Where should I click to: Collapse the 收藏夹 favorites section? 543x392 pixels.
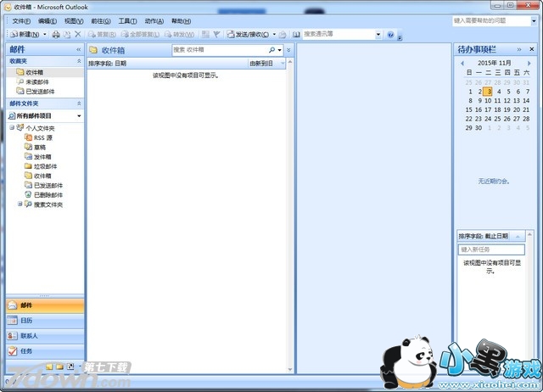pyautogui.click(x=79, y=61)
